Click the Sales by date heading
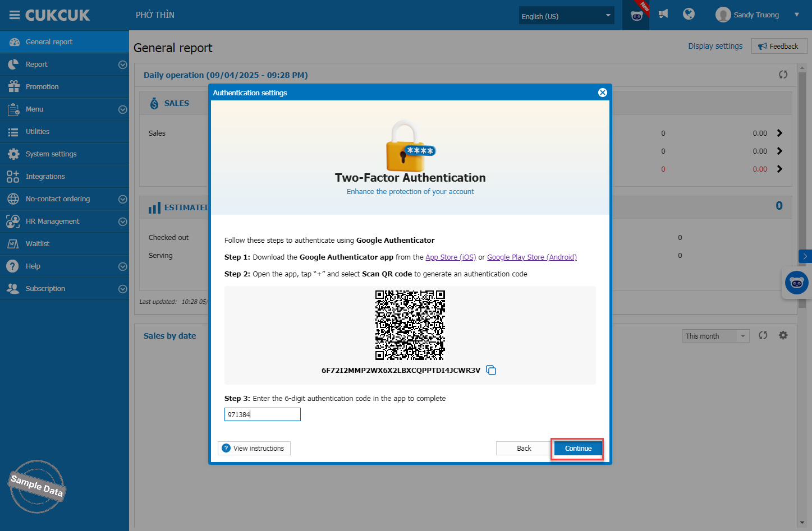This screenshot has height=531, width=812. point(169,336)
